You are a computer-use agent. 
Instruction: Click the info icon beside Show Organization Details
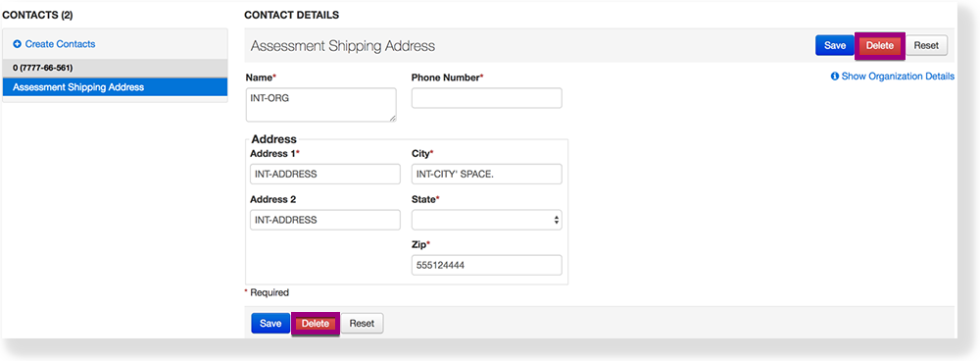pyautogui.click(x=834, y=77)
